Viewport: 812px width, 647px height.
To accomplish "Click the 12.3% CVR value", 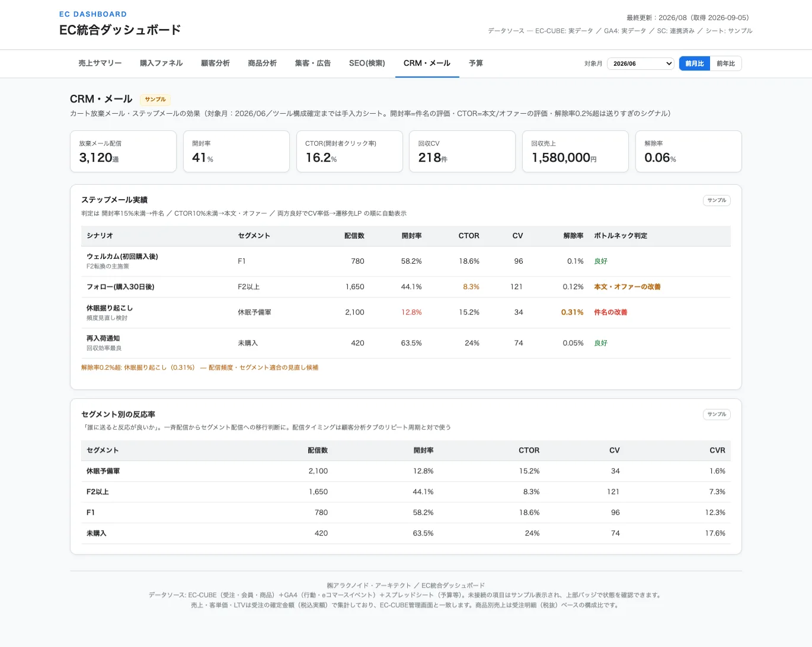I will click(715, 513).
